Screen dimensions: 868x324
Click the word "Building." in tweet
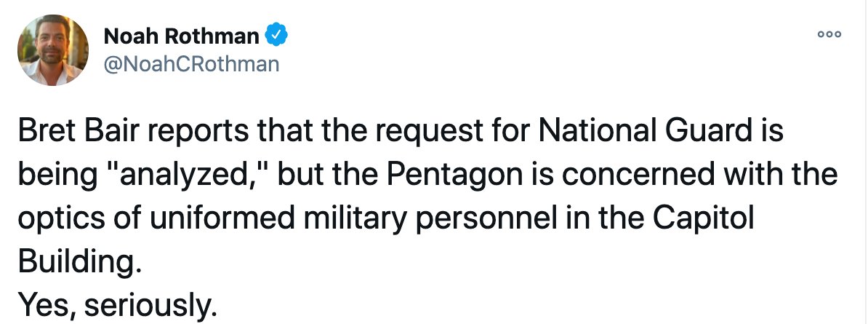tap(76, 260)
